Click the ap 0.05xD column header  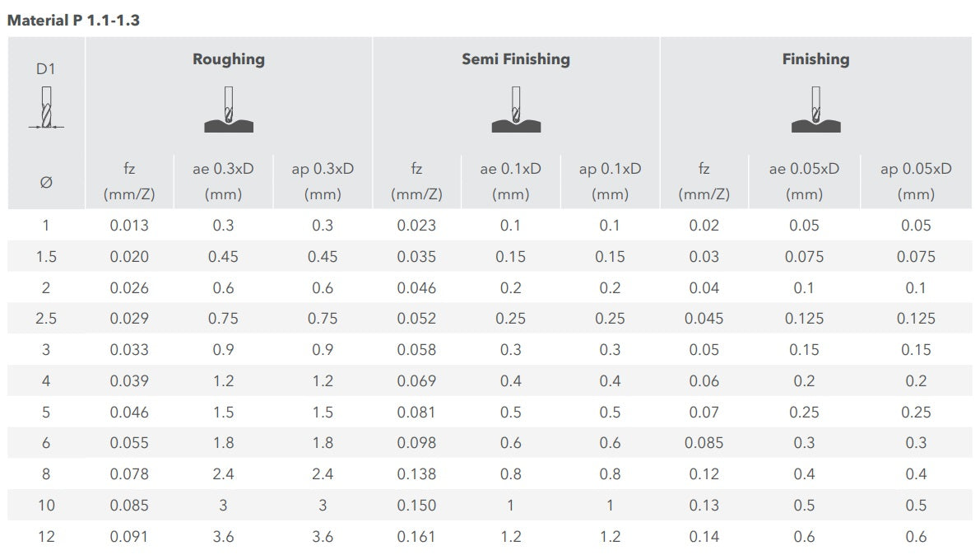click(916, 181)
